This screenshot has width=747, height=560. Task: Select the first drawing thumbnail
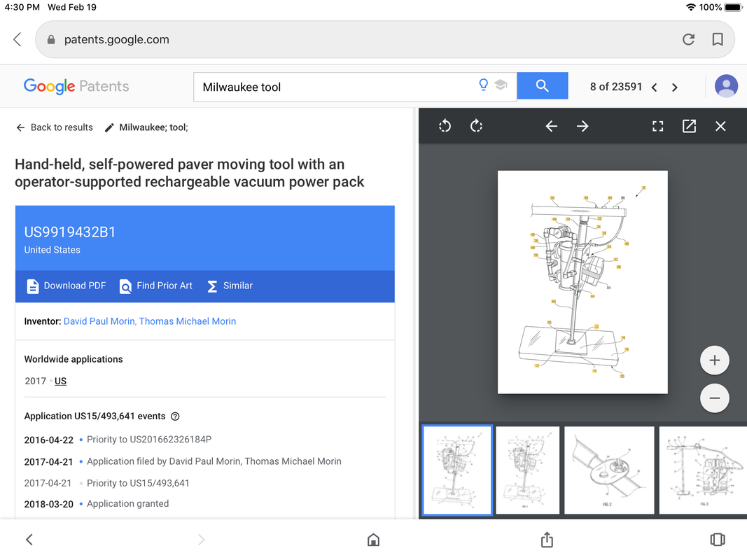tap(457, 470)
